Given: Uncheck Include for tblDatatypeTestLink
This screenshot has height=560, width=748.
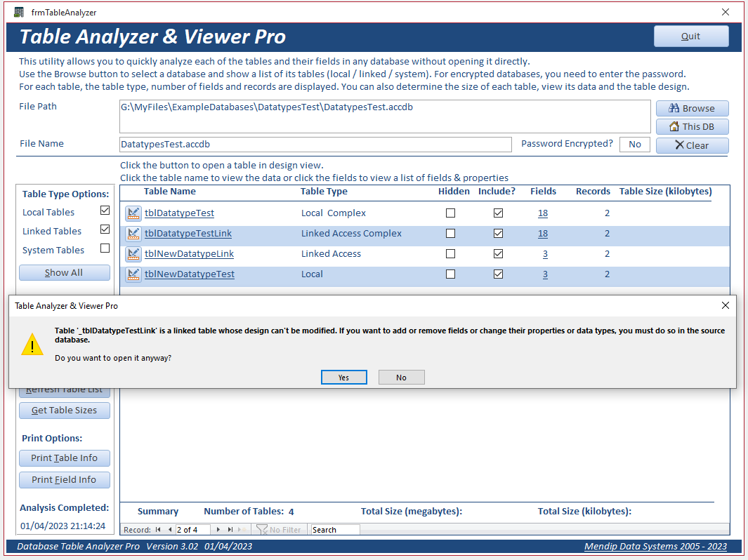Looking at the screenshot, I should 498,234.
